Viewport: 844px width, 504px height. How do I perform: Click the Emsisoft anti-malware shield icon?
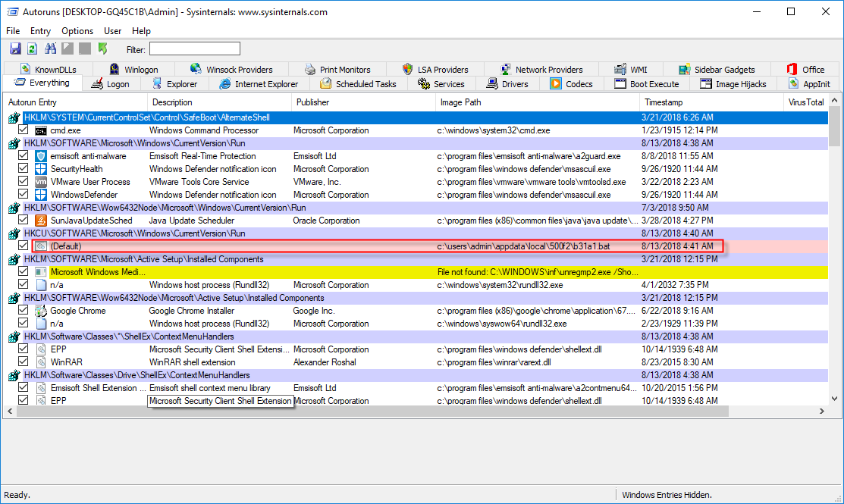click(39, 155)
